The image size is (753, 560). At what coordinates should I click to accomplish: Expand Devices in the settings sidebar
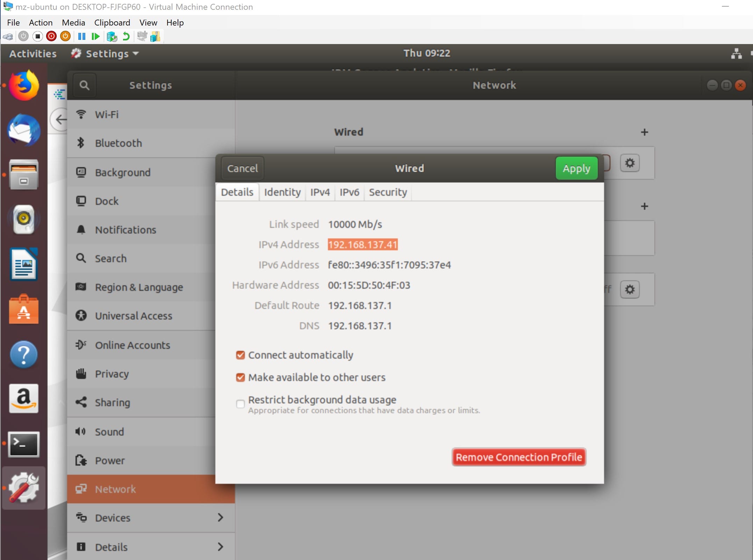click(113, 518)
